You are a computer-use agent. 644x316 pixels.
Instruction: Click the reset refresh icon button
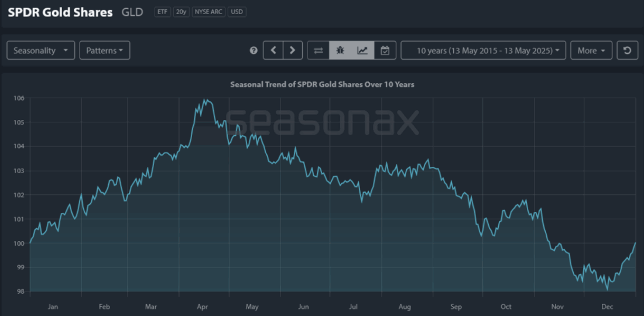[627, 50]
